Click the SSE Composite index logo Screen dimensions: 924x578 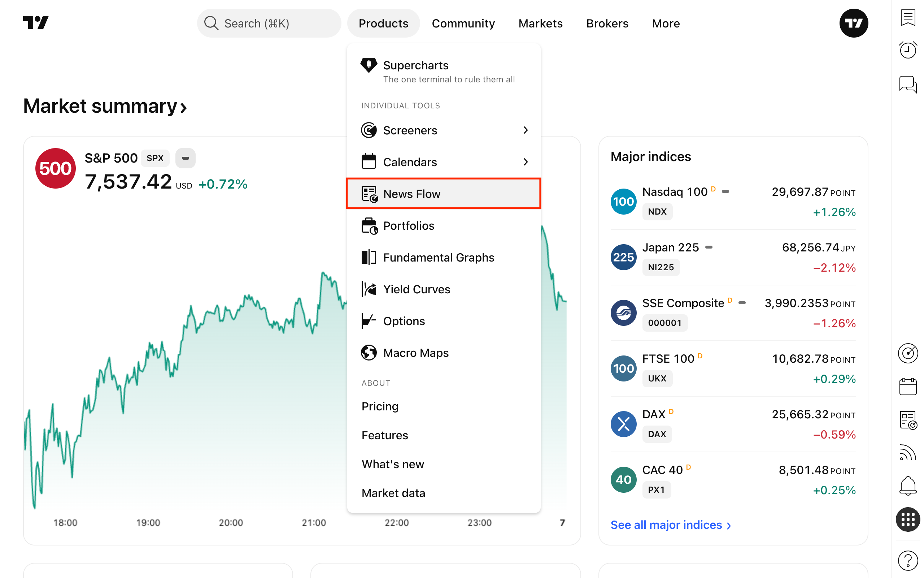623,313
